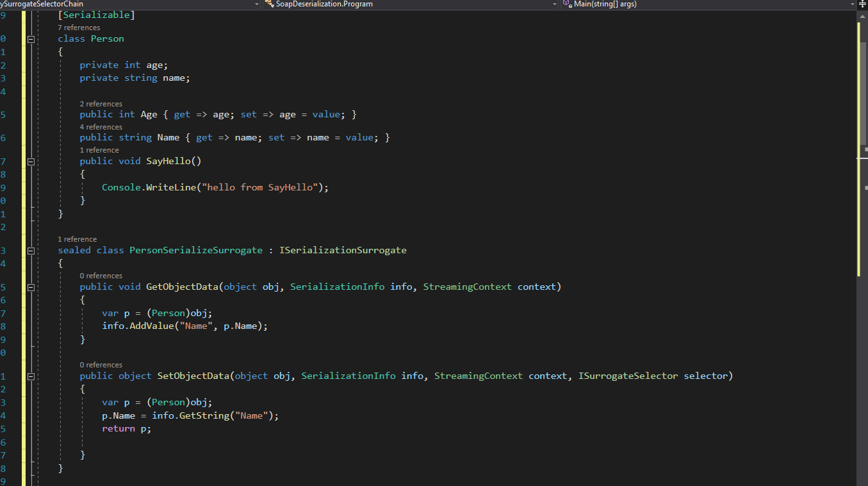The width and height of the screenshot is (868, 486).
Task: Click the 'PersonSerializeSurrogate' class name
Action: 196,250
